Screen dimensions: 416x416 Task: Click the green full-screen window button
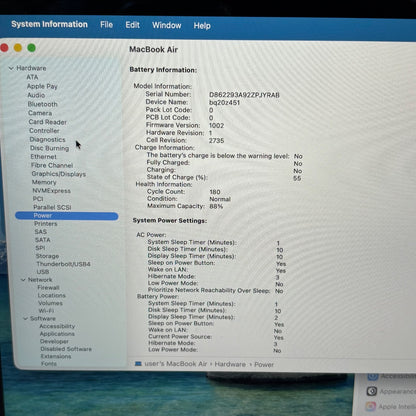click(31, 48)
